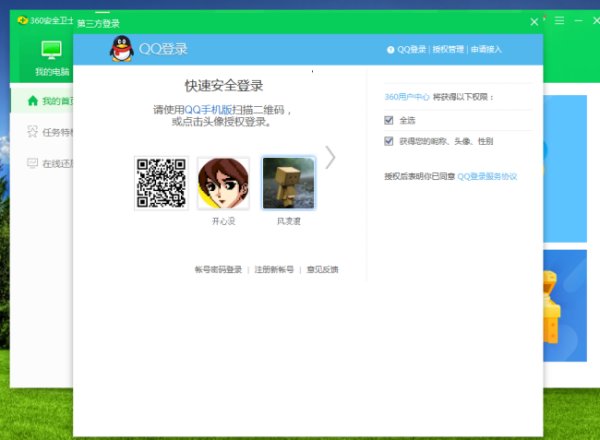Click the 快速安全登录 heading
This screenshot has width=600, height=440.
224,86
